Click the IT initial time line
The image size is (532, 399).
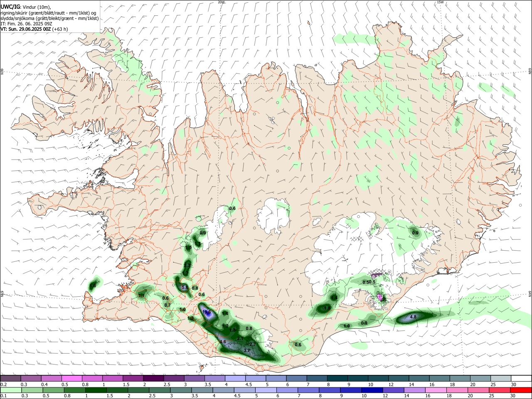[26, 24]
